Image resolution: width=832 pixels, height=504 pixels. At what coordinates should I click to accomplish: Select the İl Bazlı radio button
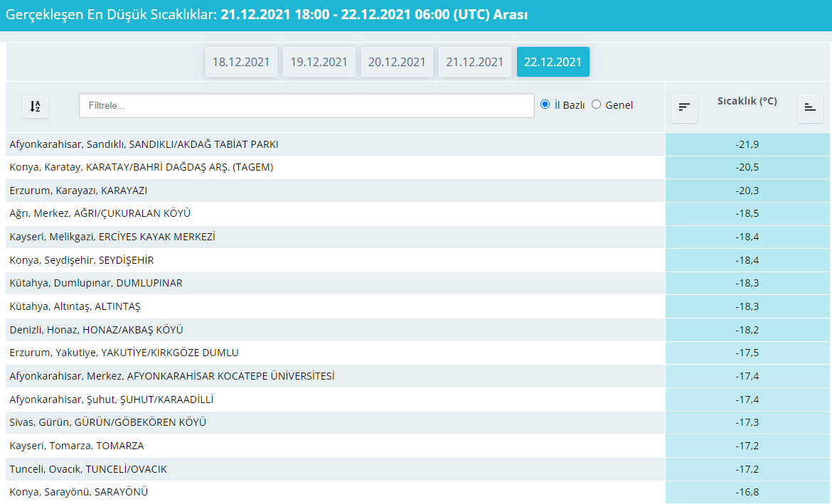[545, 104]
